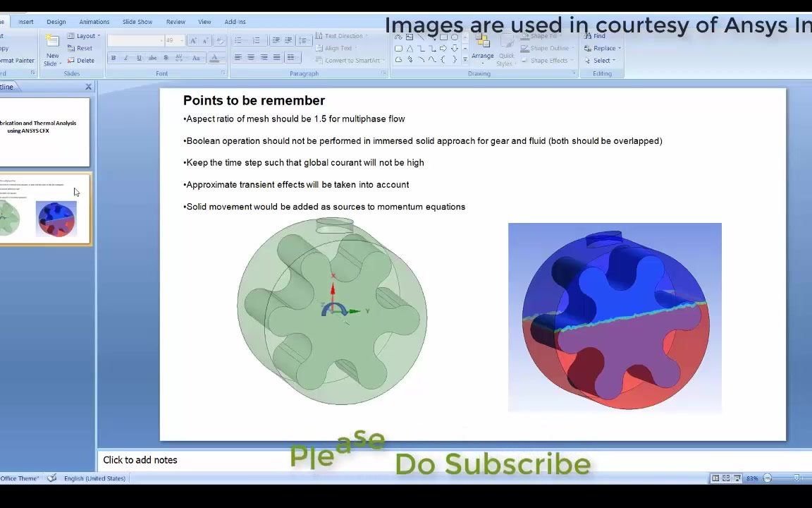Toggle italic formatting
Viewport: 812px width, 508px height.
[x=125, y=58]
